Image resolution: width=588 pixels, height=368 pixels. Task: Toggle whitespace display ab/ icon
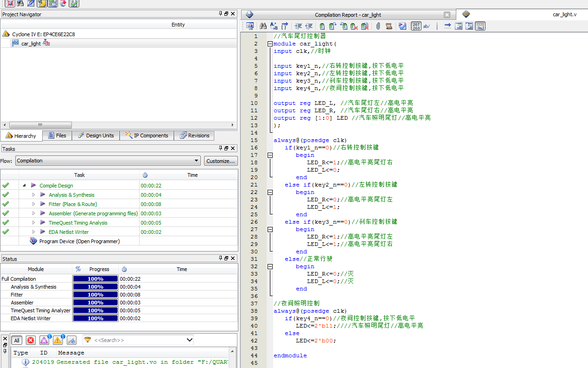[x=427, y=26]
